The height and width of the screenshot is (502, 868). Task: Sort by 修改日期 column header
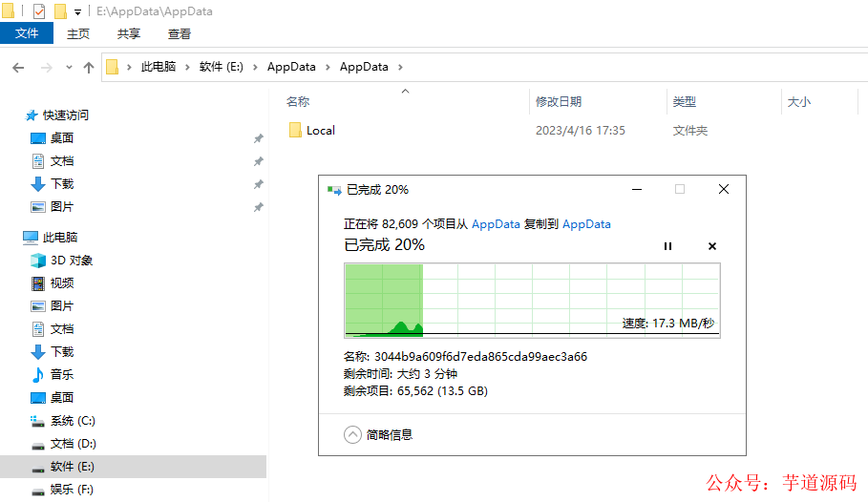coord(559,102)
